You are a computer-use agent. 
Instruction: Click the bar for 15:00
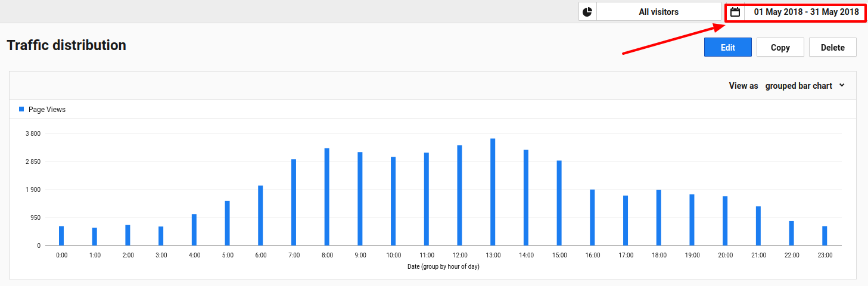[559, 203]
